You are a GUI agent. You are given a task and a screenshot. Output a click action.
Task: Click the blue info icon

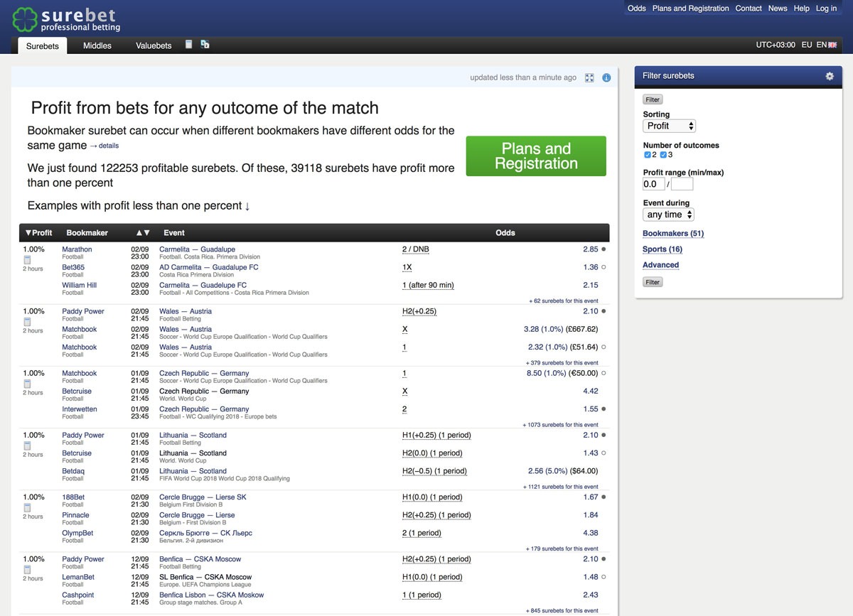click(606, 77)
